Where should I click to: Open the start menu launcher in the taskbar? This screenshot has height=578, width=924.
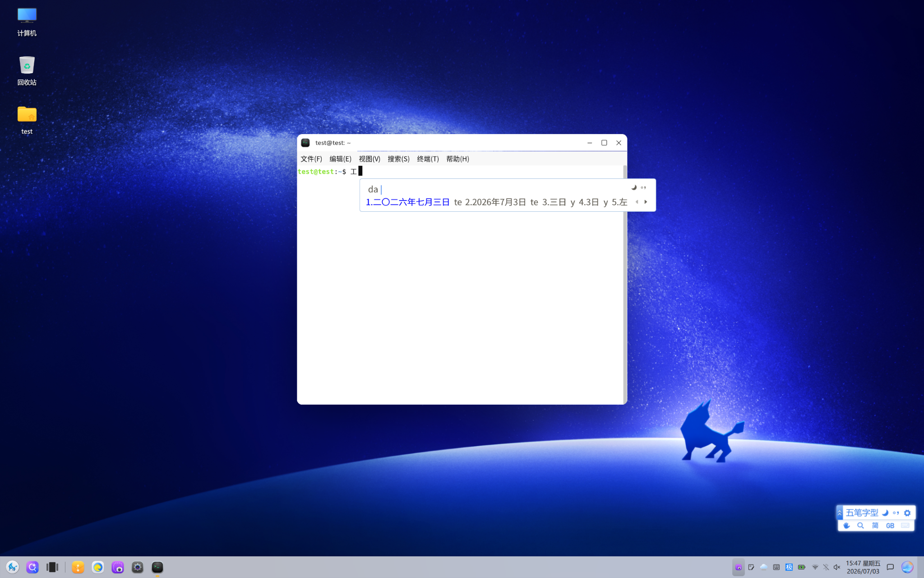[13, 567]
